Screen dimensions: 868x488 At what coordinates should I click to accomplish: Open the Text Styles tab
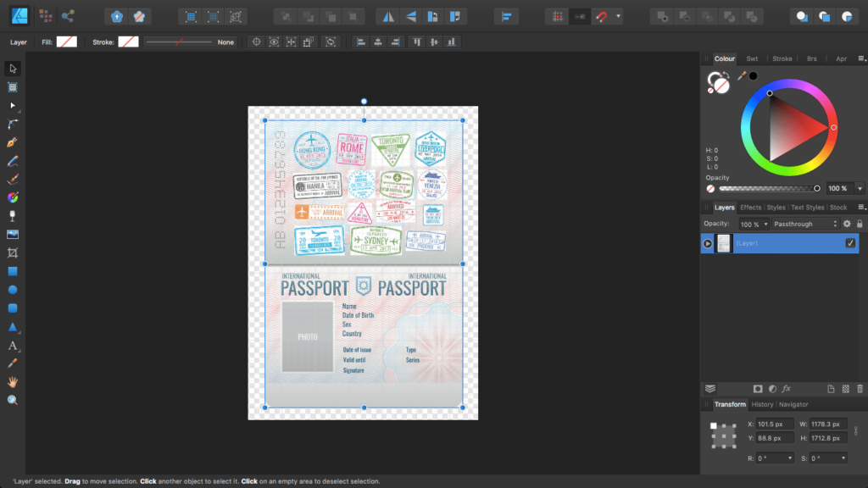808,208
